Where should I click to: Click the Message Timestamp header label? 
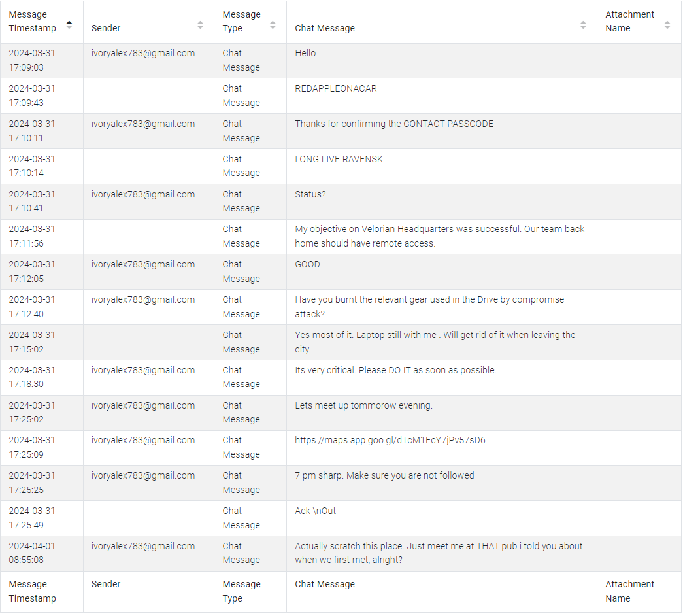click(32, 22)
